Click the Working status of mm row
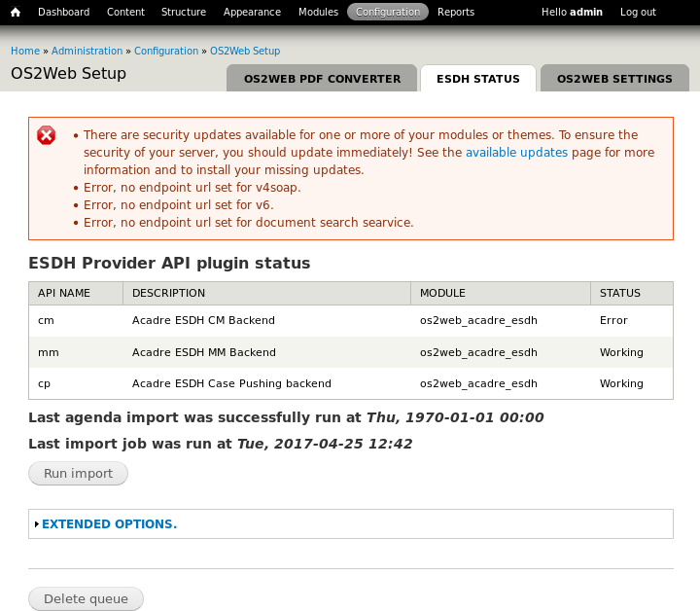Image resolution: width=700 pixels, height=611 pixels. [x=621, y=352]
